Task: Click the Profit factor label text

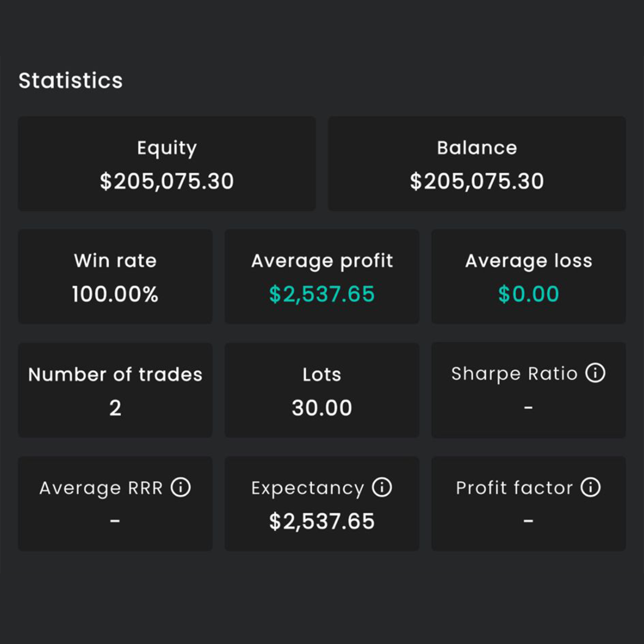Action: 514,488
